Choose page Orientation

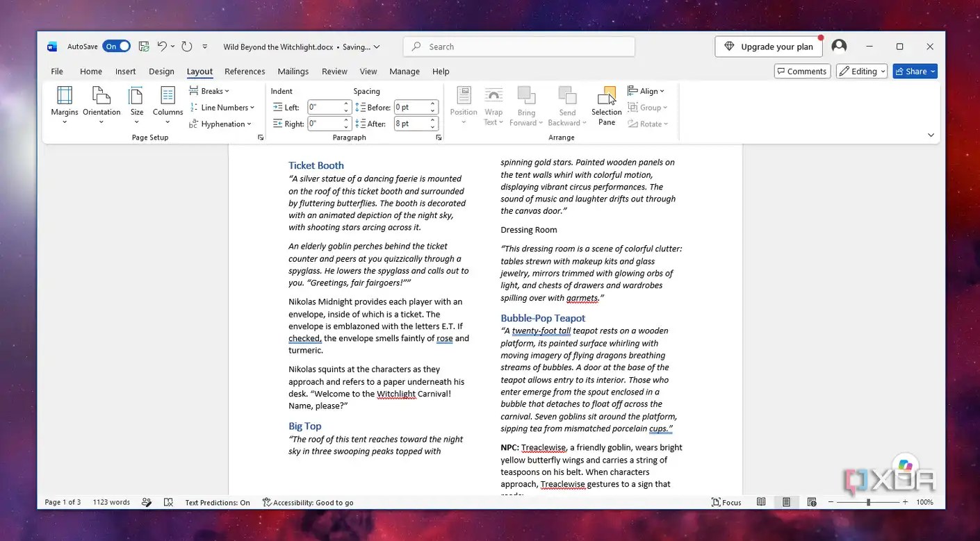pos(101,105)
